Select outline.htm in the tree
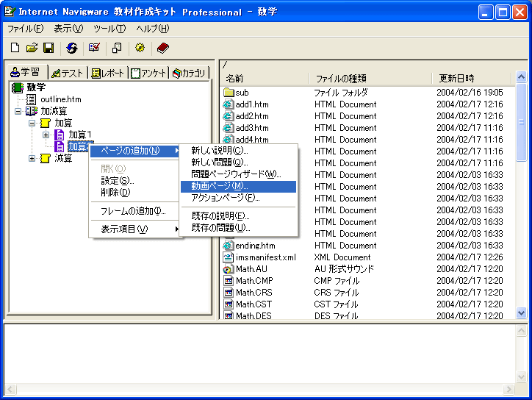Image resolution: width=532 pixels, height=400 pixels. pyautogui.click(x=61, y=99)
